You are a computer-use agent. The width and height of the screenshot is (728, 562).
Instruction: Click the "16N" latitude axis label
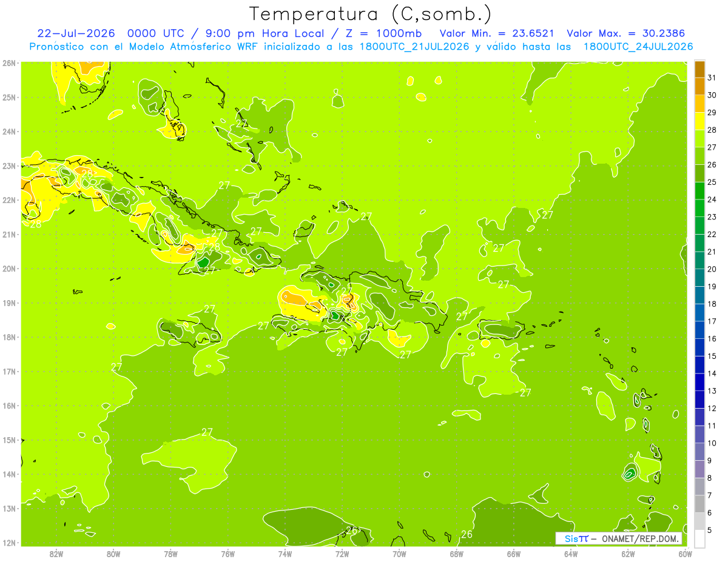9,406
